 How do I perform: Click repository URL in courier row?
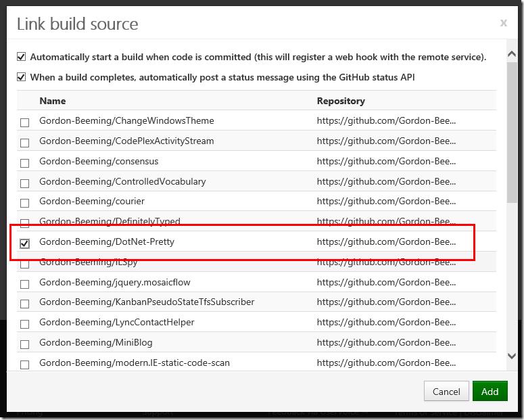pyautogui.click(x=386, y=201)
